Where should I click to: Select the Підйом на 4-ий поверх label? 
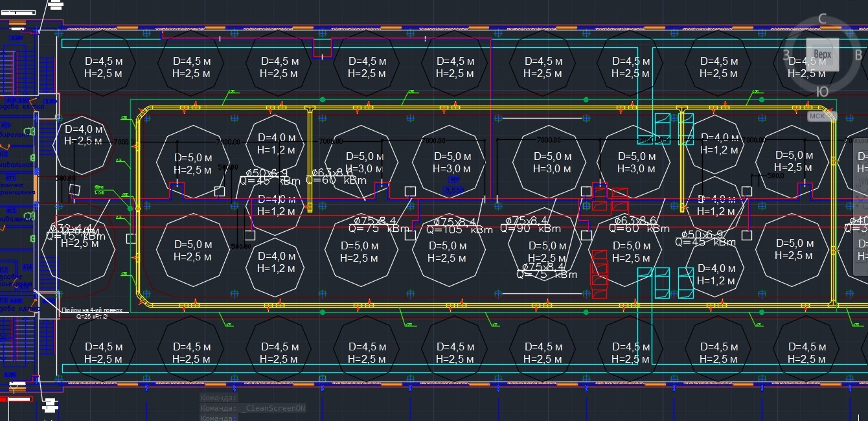92,311
